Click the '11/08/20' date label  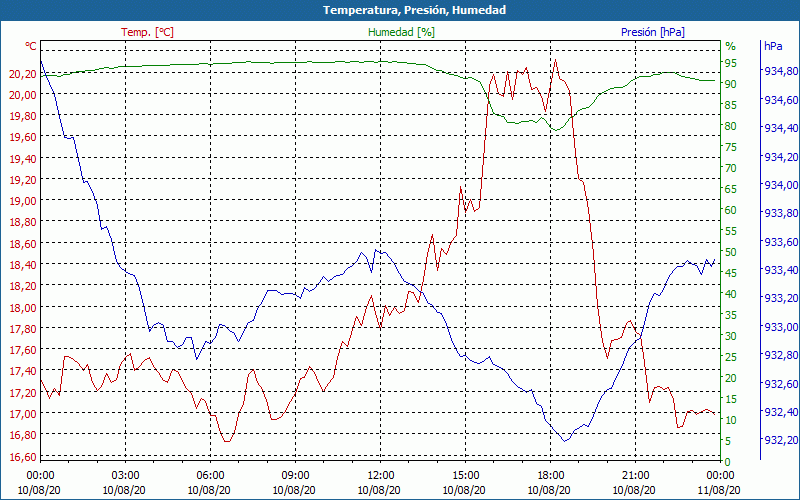tap(718, 491)
